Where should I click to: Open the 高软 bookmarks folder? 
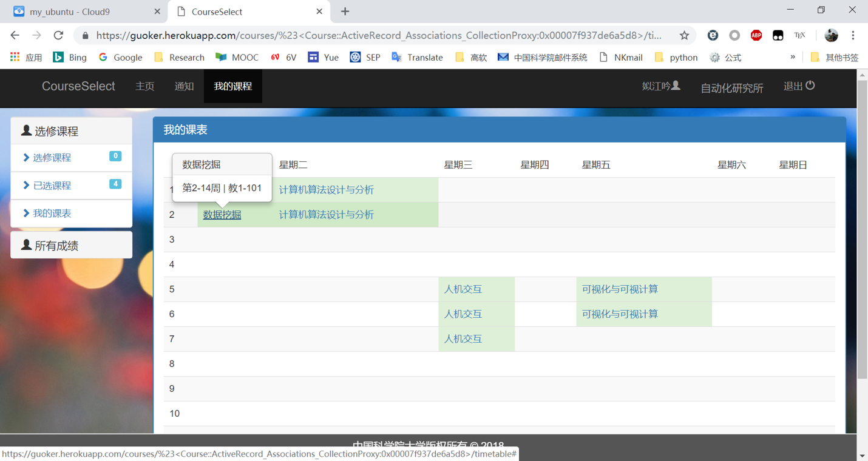(470, 57)
